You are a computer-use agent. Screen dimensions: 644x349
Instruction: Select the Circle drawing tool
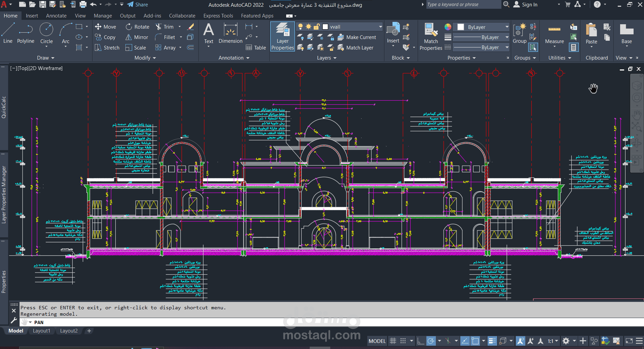tap(46, 33)
